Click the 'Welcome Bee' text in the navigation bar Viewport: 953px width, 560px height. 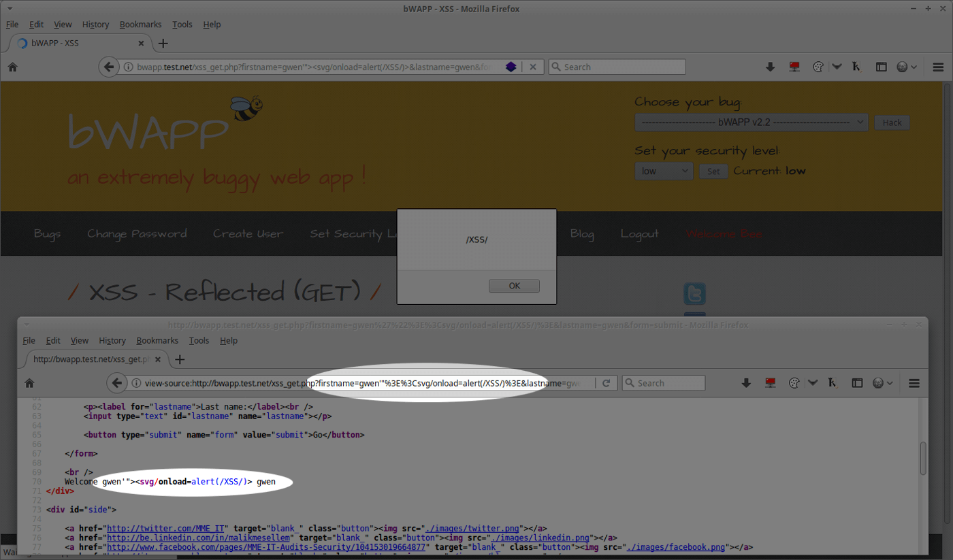click(724, 233)
